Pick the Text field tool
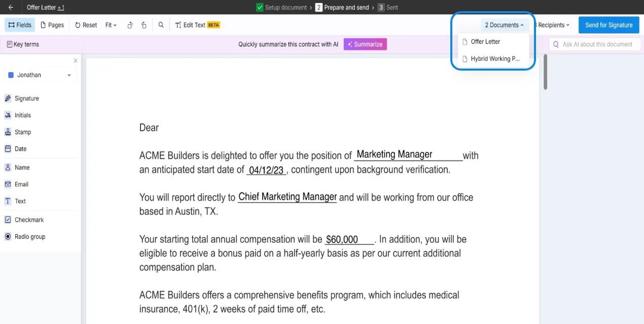The width and height of the screenshot is (644, 324). (x=15, y=201)
